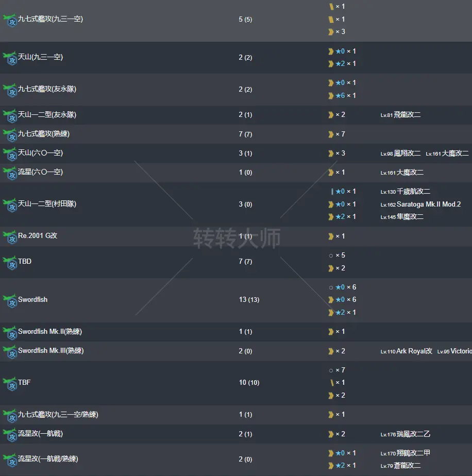Select the Ark Royal改 ship name
Viewport: 472px width, 476px height.
[x=414, y=351]
